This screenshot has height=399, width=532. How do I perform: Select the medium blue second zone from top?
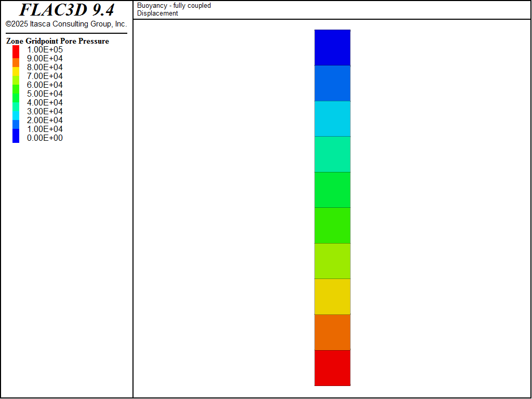click(x=332, y=83)
